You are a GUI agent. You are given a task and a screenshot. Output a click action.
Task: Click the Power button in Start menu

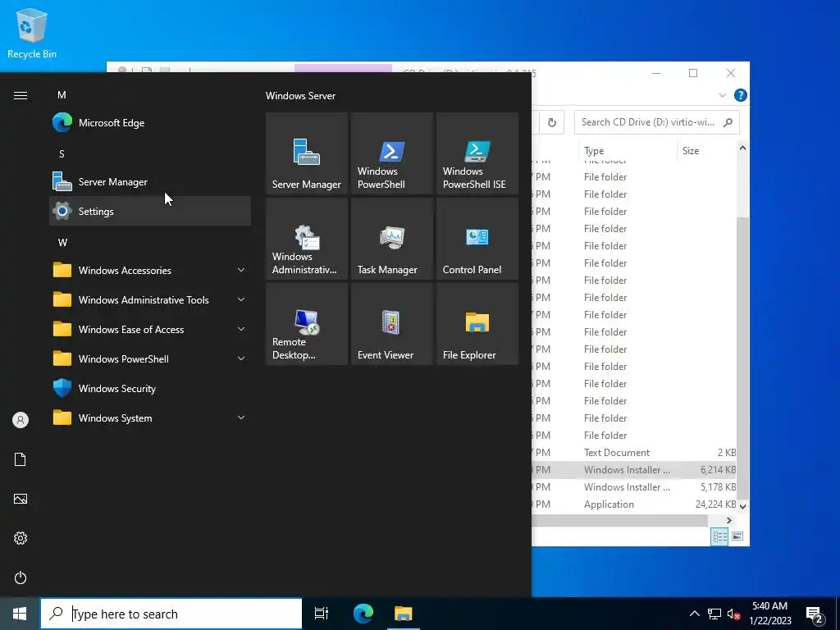pyautogui.click(x=21, y=577)
